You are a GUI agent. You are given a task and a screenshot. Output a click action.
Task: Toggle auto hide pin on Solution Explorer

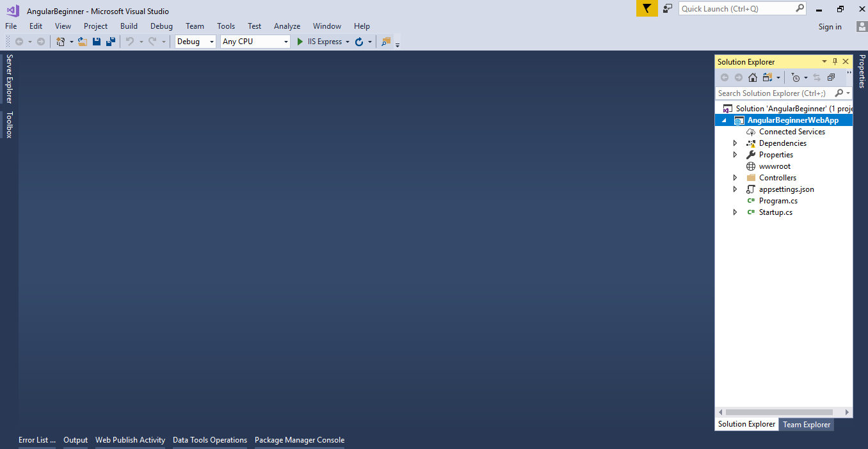coord(835,62)
